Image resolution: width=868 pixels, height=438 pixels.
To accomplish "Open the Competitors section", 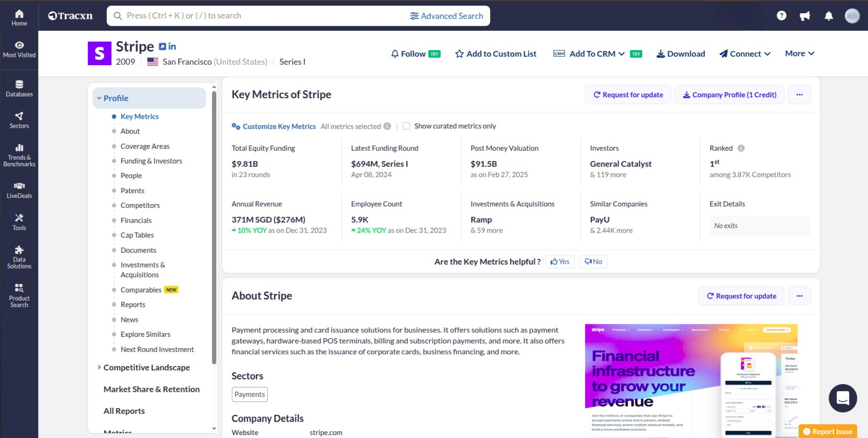I will pyautogui.click(x=140, y=205).
